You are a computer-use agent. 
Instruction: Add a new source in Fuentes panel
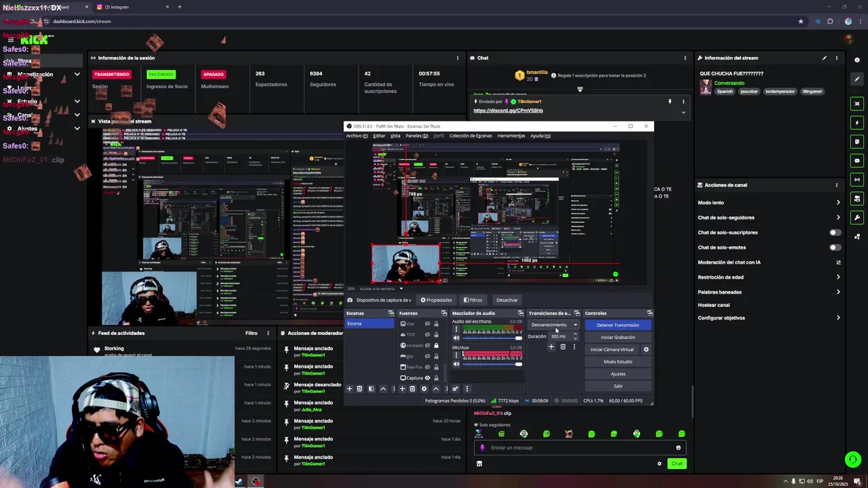point(402,389)
